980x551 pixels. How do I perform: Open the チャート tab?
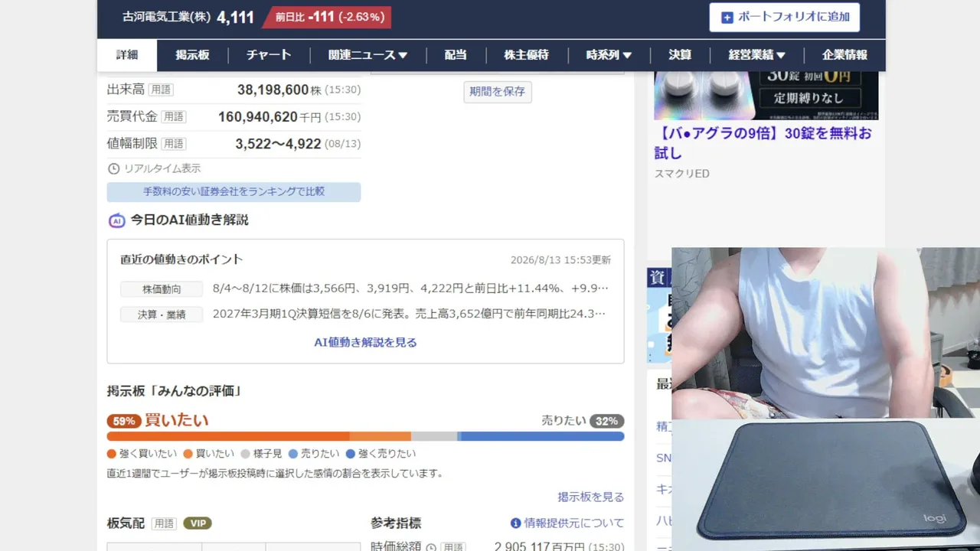(269, 55)
